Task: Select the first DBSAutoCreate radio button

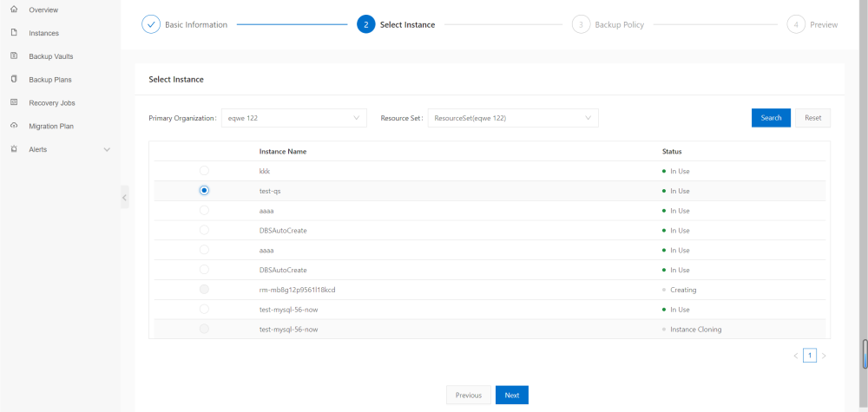Action: click(204, 230)
